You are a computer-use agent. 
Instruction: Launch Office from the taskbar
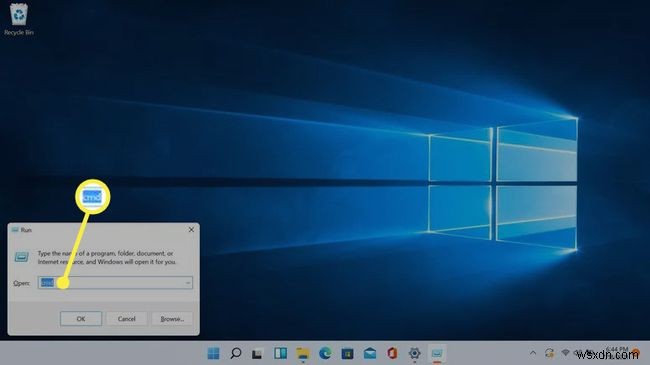392,353
